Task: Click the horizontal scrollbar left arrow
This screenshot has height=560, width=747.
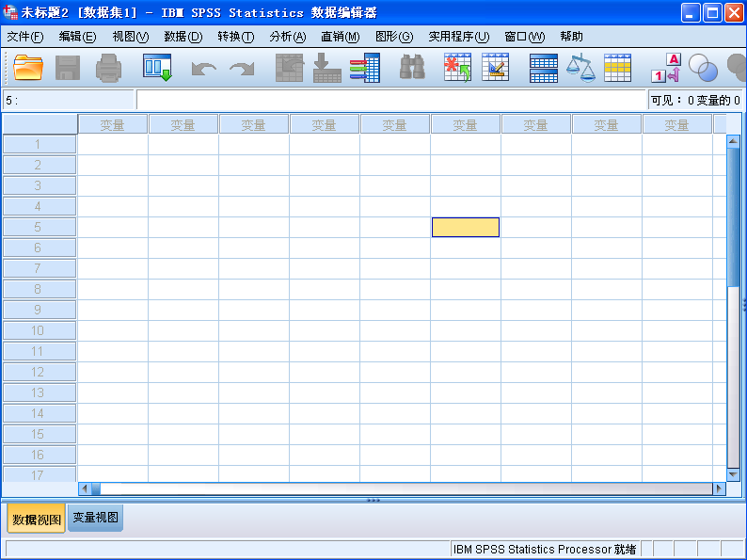Action: point(85,488)
